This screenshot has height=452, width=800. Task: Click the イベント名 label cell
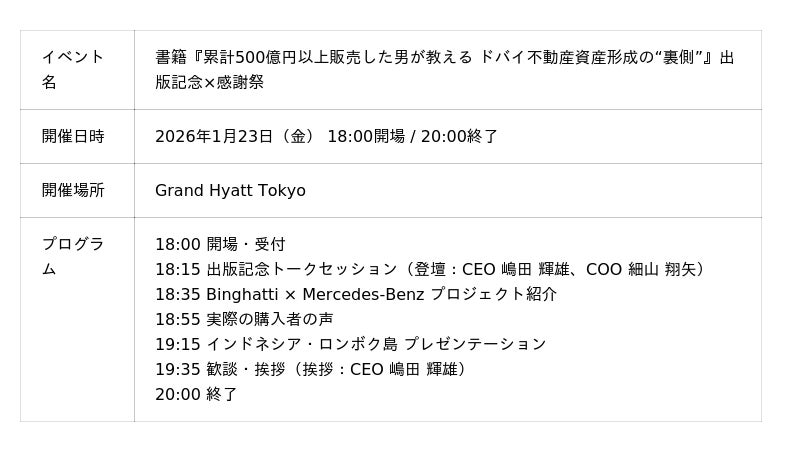(x=72, y=69)
